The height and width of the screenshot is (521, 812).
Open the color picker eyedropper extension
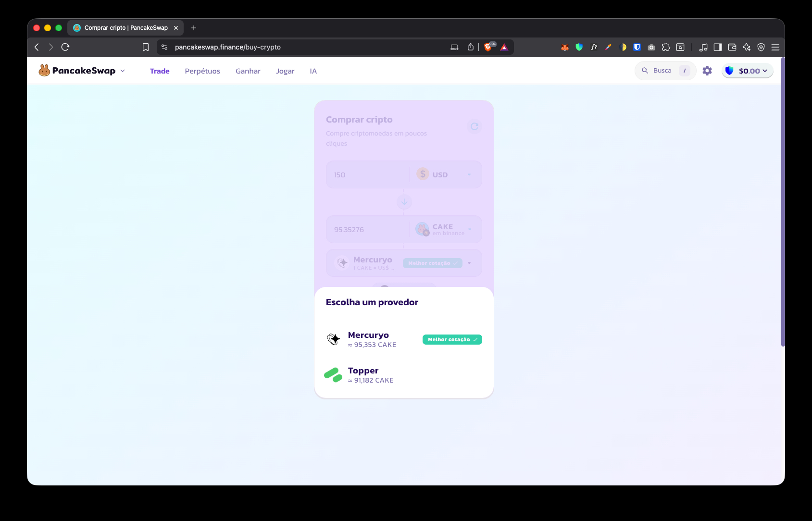[608, 47]
